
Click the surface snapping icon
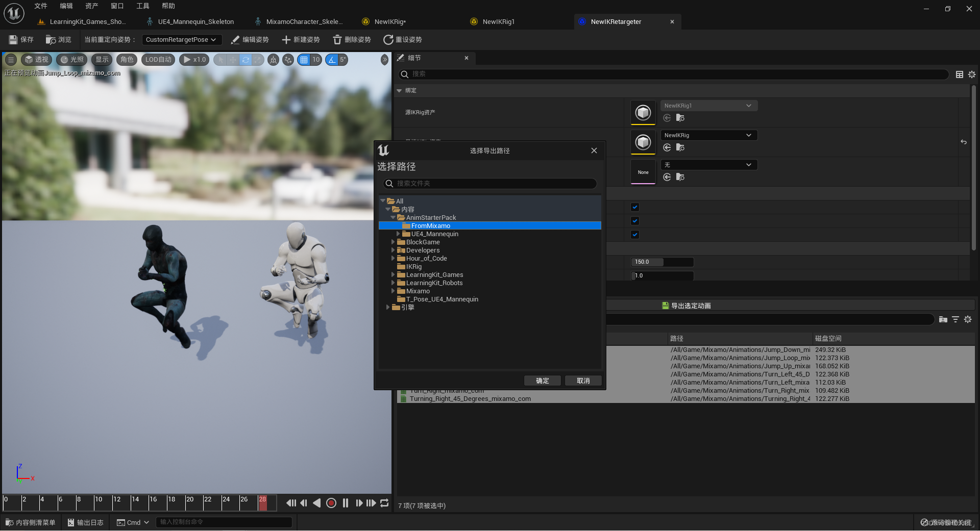288,60
